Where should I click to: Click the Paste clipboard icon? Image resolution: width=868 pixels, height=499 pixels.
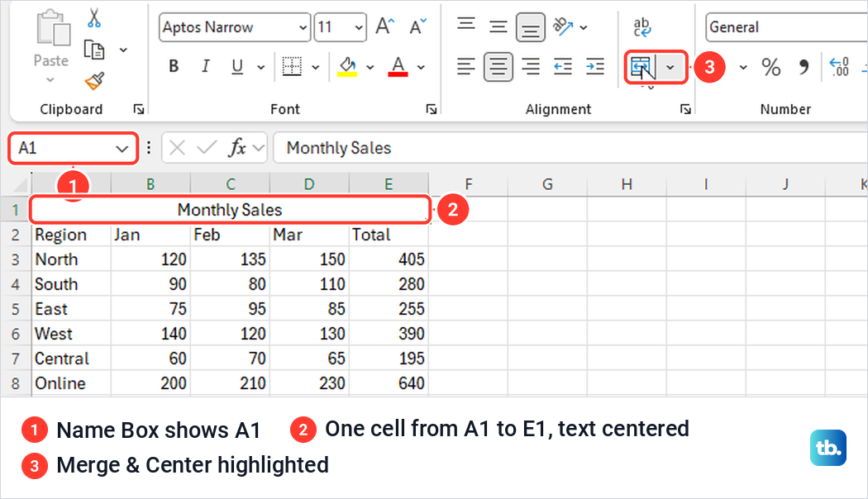click(x=53, y=27)
